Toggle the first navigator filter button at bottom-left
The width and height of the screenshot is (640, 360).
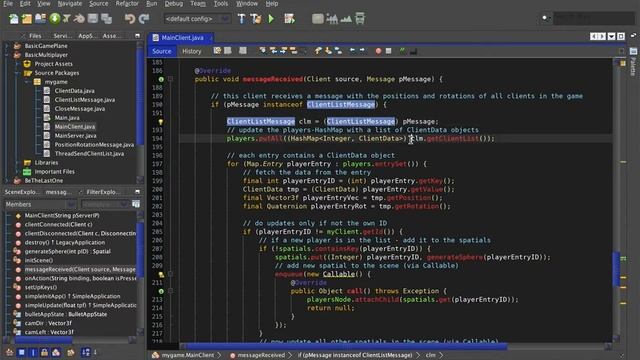9,352
